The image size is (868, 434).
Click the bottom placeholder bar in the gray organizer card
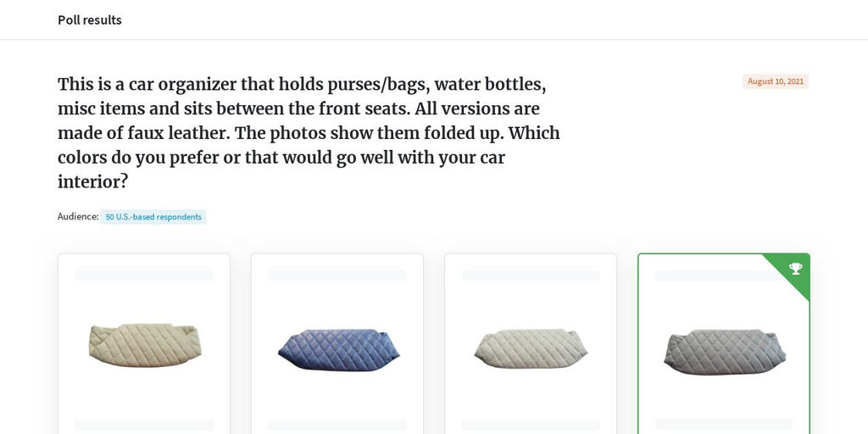[x=724, y=426]
